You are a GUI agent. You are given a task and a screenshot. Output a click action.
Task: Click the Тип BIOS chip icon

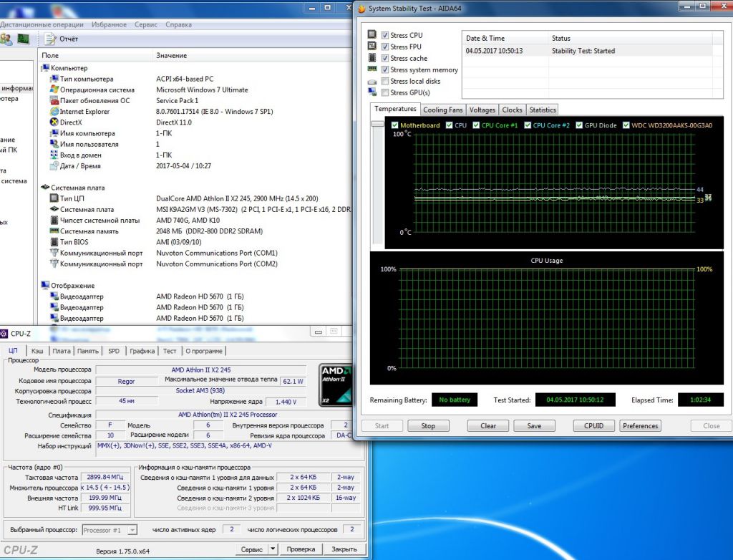(x=54, y=242)
